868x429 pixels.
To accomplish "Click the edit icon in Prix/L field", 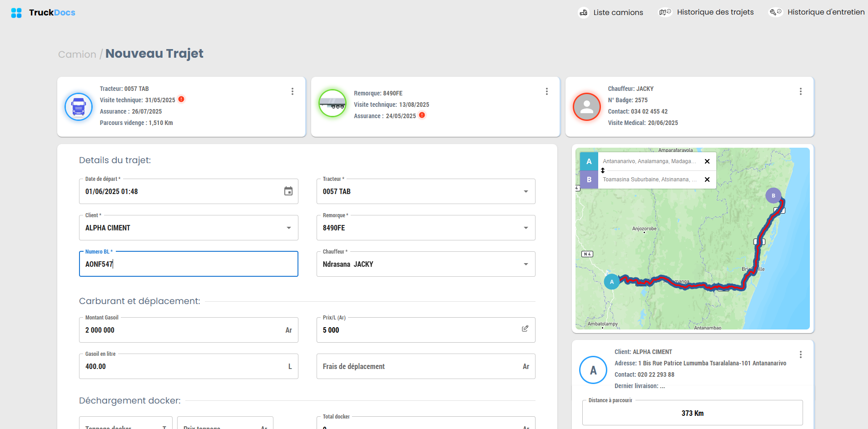I will tap(525, 329).
